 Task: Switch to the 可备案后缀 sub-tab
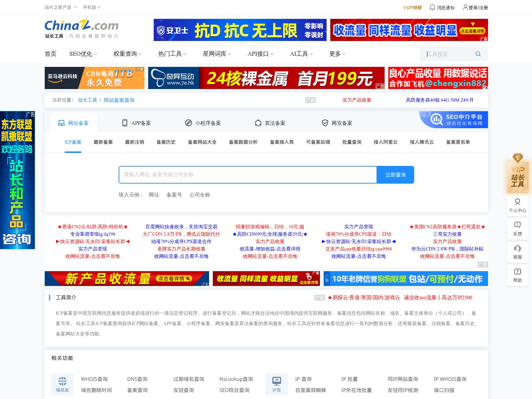click(318, 142)
